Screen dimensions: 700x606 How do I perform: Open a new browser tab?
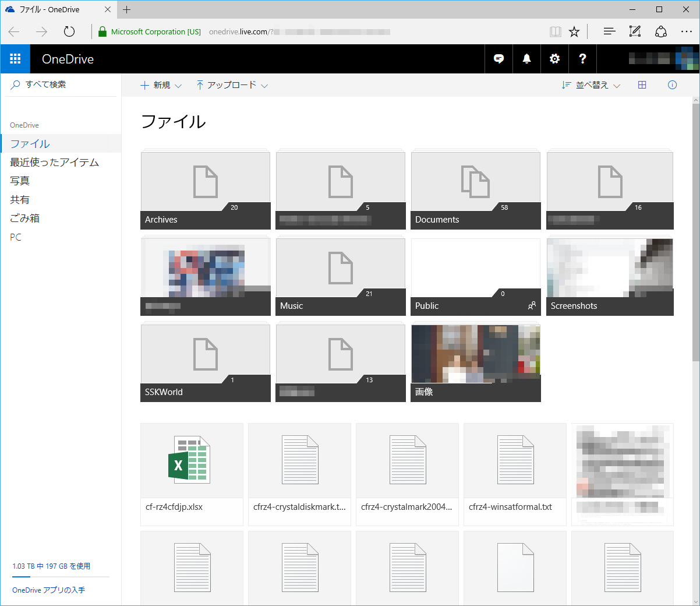pyautogui.click(x=127, y=9)
